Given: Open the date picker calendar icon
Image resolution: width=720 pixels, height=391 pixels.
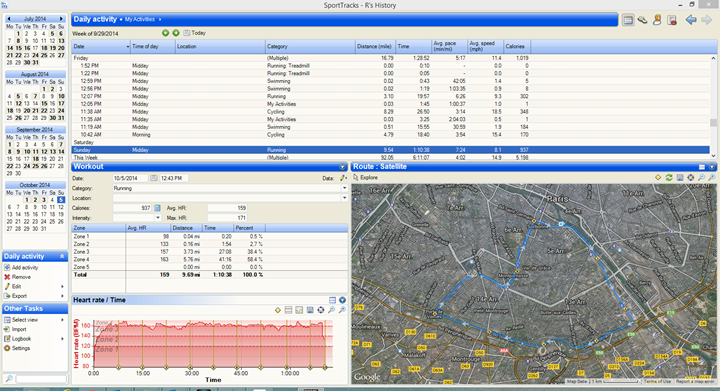Looking at the screenshot, I should 154,178.
